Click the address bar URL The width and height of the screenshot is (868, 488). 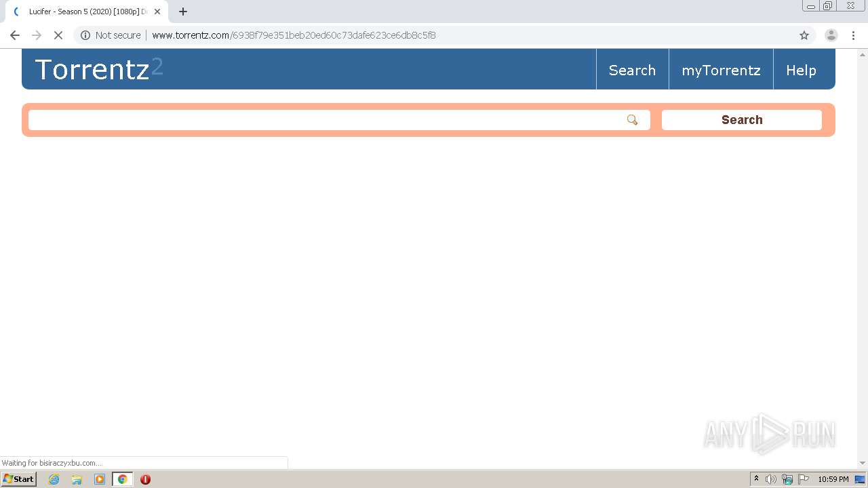click(294, 35)
